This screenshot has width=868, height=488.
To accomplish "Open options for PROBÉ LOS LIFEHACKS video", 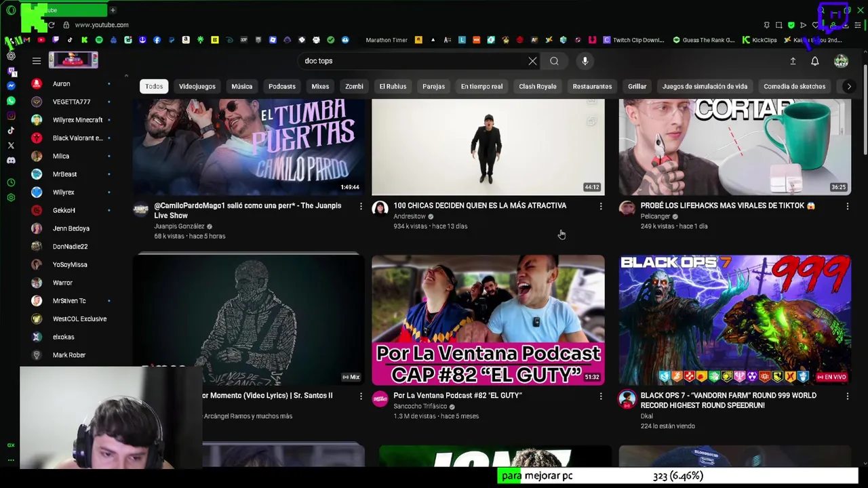I will (x=847, y=206).
